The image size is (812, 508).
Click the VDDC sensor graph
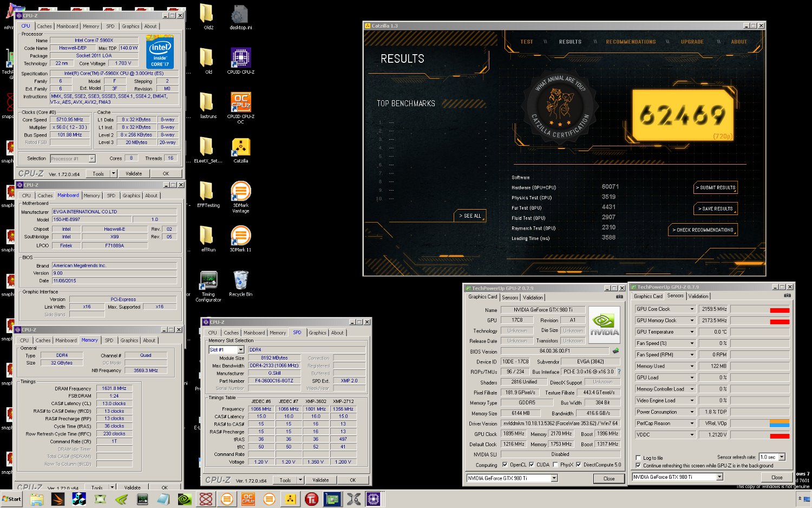(760, 435)
